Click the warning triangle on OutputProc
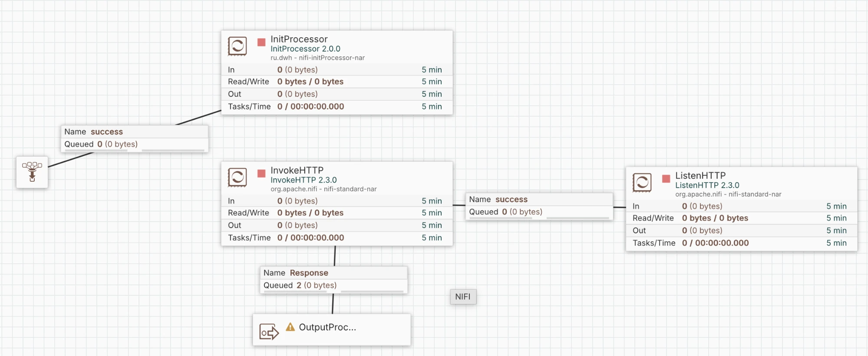Viewport: 868px width, 356px height. pos(290,327)
